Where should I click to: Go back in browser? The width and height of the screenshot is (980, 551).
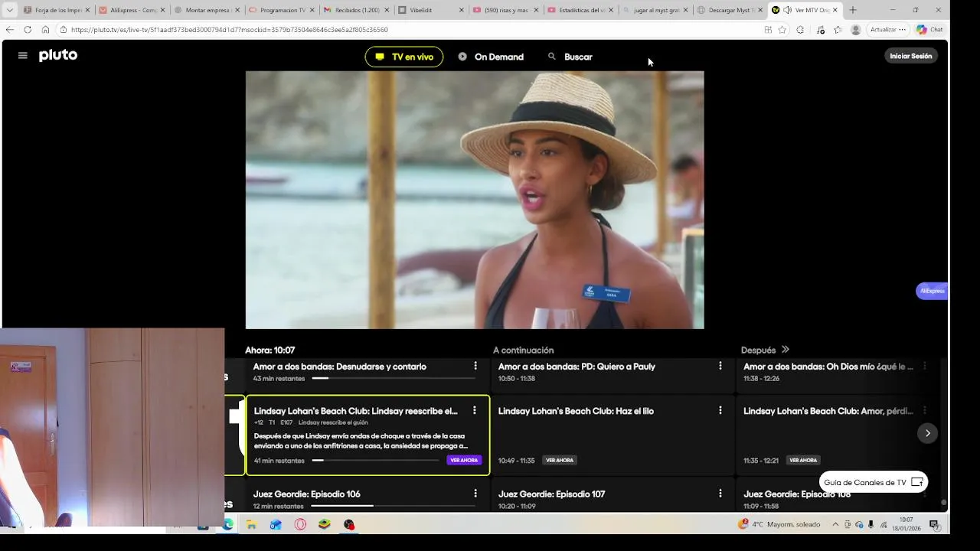click(9, 30)
